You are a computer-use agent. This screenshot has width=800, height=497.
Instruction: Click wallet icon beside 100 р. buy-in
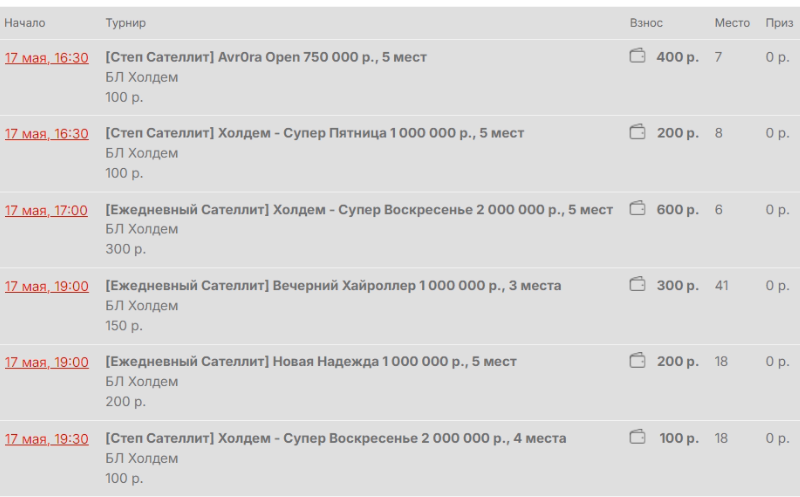click(637, 437)
